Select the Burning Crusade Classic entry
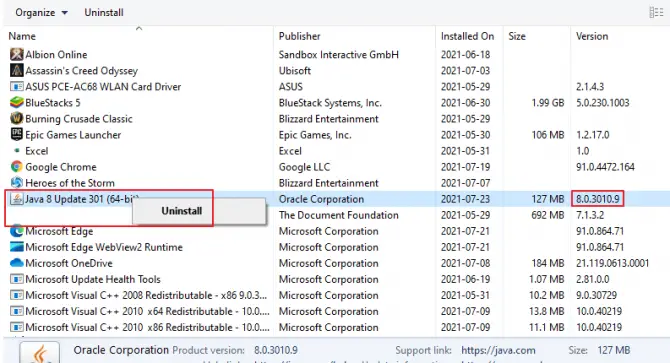The width and height of the screenshot is (670, 363). [x=79, y=119]
